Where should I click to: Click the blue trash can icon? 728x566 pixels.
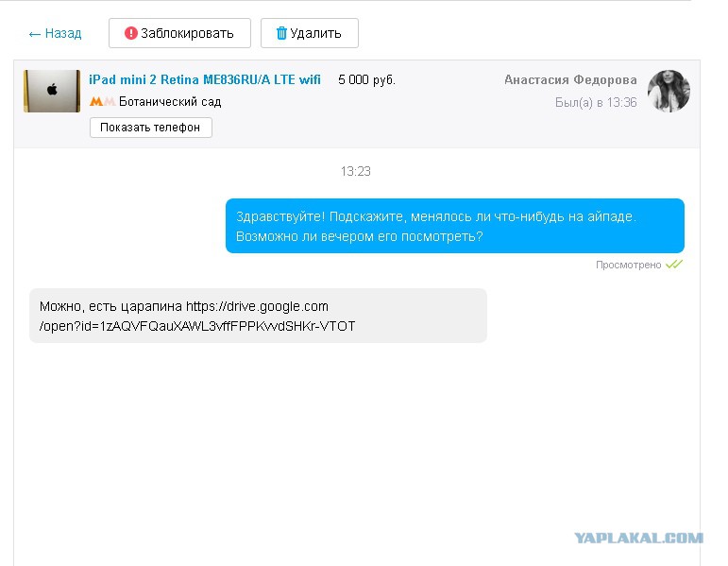coord(281,33)
